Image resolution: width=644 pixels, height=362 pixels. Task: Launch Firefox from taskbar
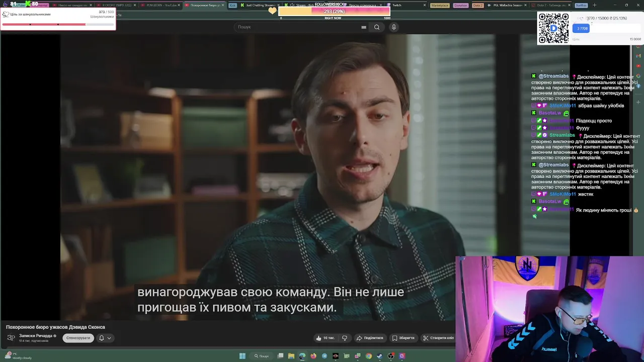313,356
